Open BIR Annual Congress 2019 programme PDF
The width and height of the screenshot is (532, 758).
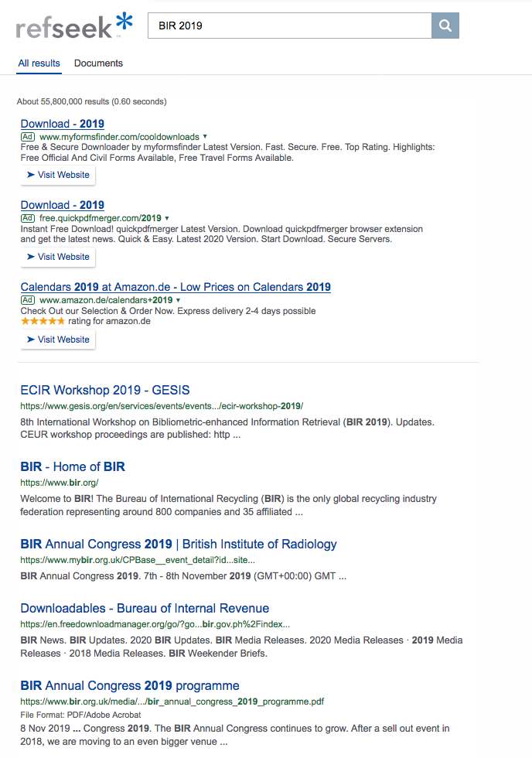click(x=130, y=685)
